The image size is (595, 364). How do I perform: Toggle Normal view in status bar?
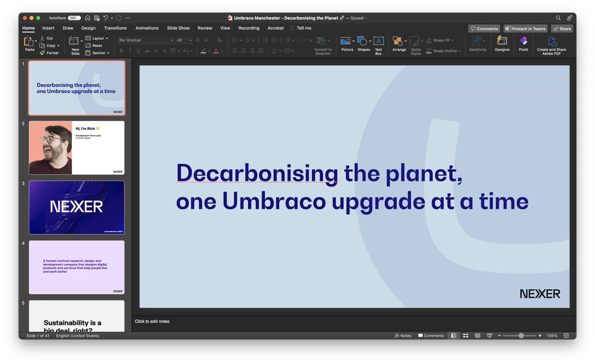[x=453, y=336]
